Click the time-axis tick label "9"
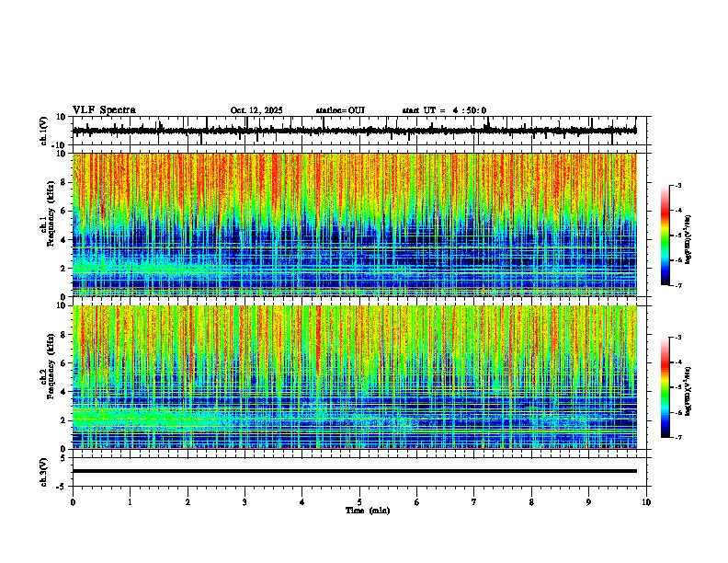This screenshot has width=728, height=563. click(x=588, y=502)
